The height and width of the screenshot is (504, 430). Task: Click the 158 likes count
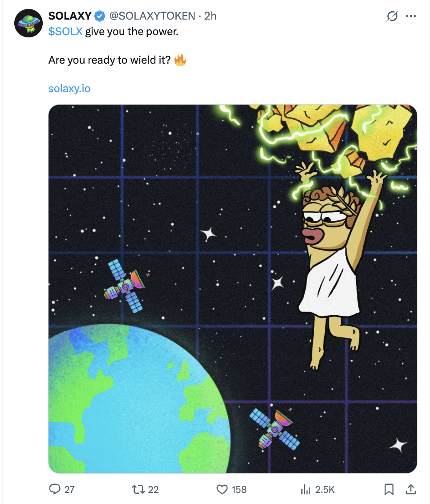[x=239, y=490]
